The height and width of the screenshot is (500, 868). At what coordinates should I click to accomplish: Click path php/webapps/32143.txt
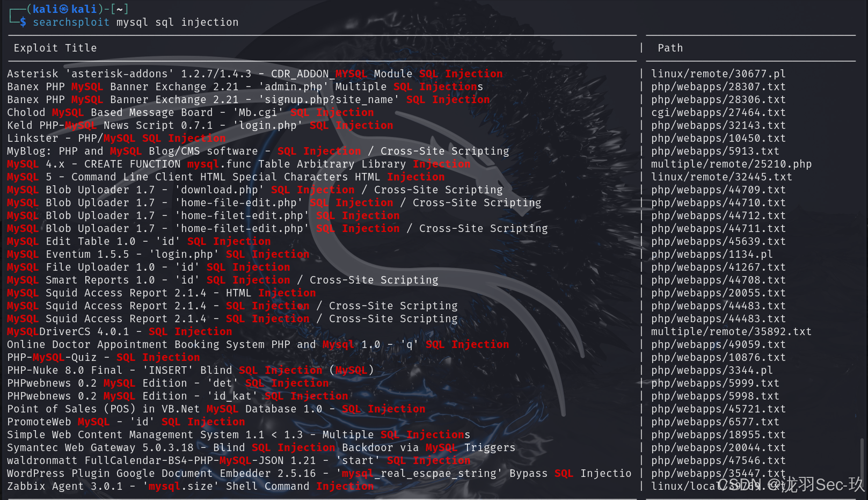pos(718,125)
